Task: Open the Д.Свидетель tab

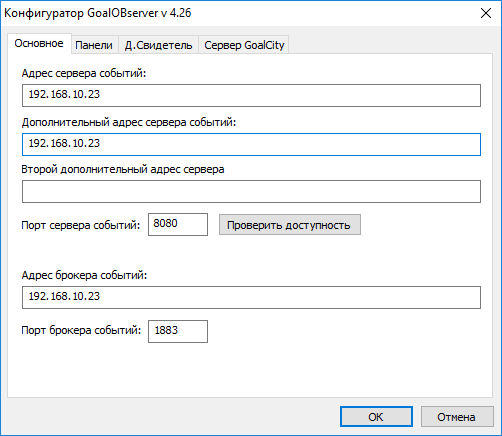Action: [159, 45]
